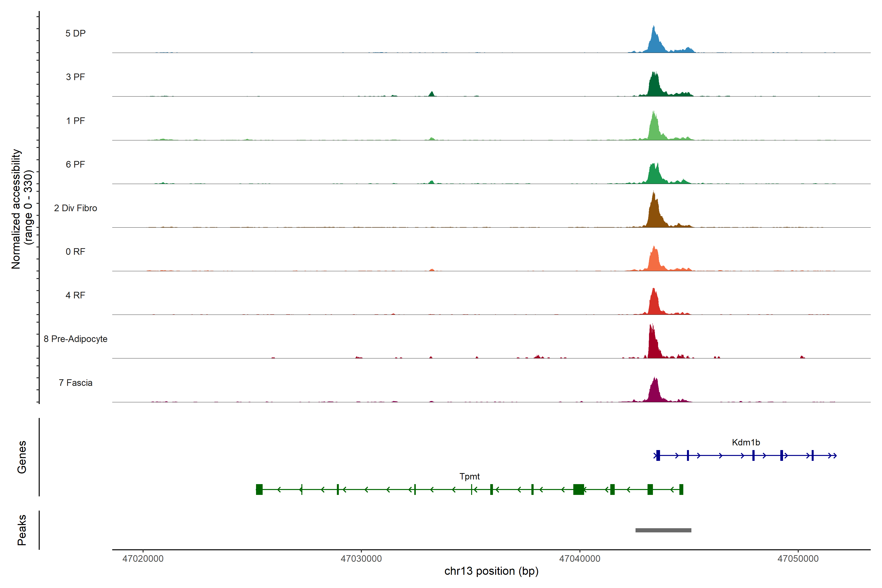Click the first Kdm1b exon box

(658, 455)
